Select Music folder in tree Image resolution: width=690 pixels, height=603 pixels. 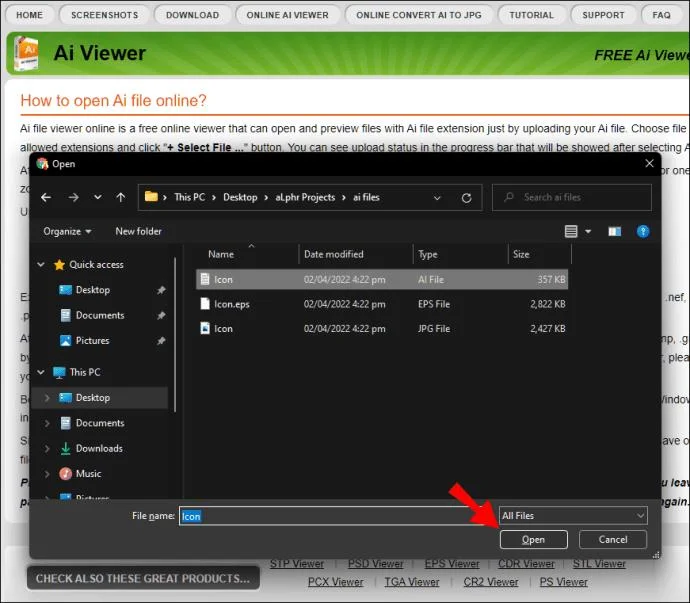tap(88, 474)
